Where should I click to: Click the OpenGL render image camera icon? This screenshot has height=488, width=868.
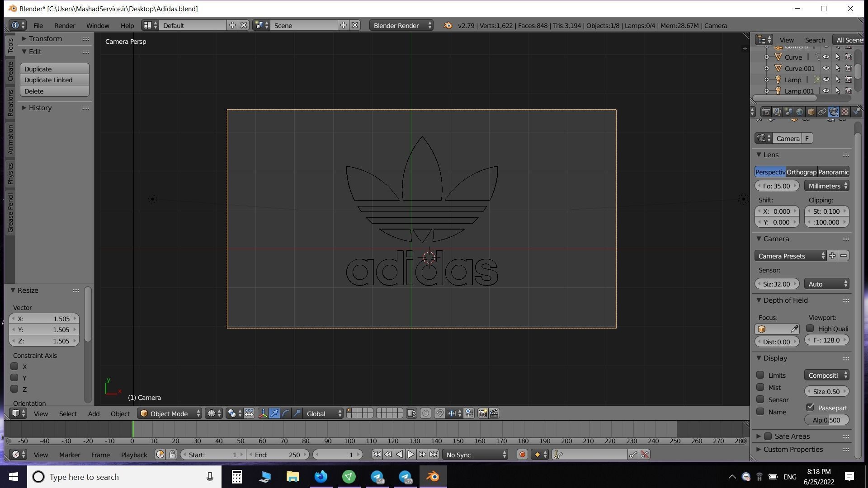point(483,413)
